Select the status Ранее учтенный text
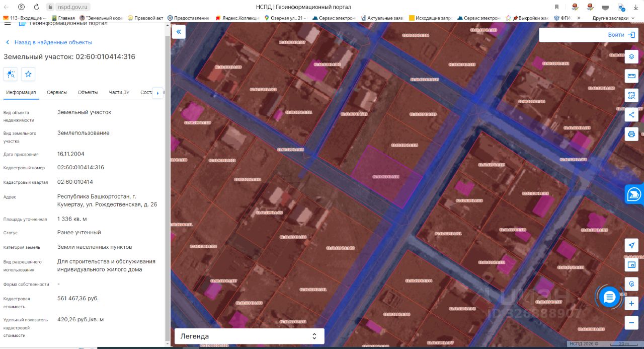Image resolution: width=644 pixels, height=349 pixels. coord(79,232)
